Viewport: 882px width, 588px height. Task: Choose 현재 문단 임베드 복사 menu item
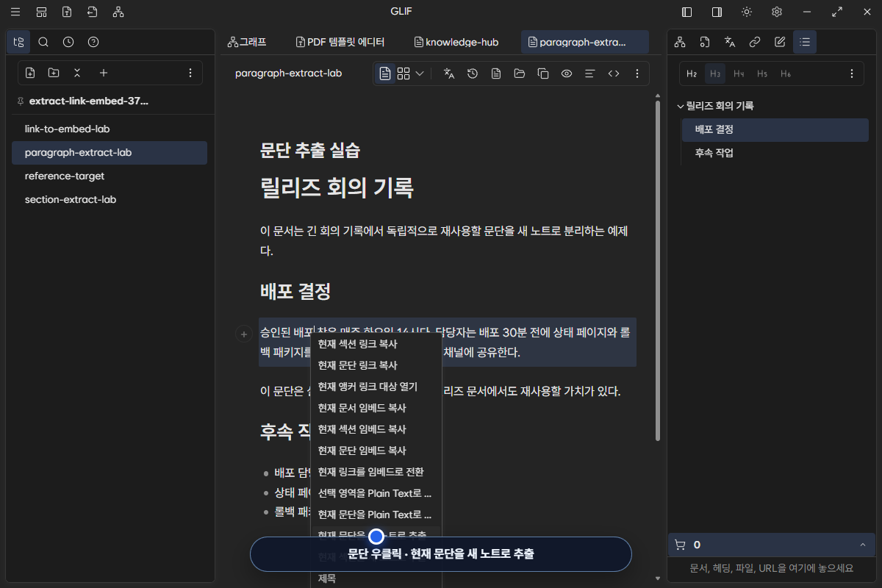(x=376, y=450)
